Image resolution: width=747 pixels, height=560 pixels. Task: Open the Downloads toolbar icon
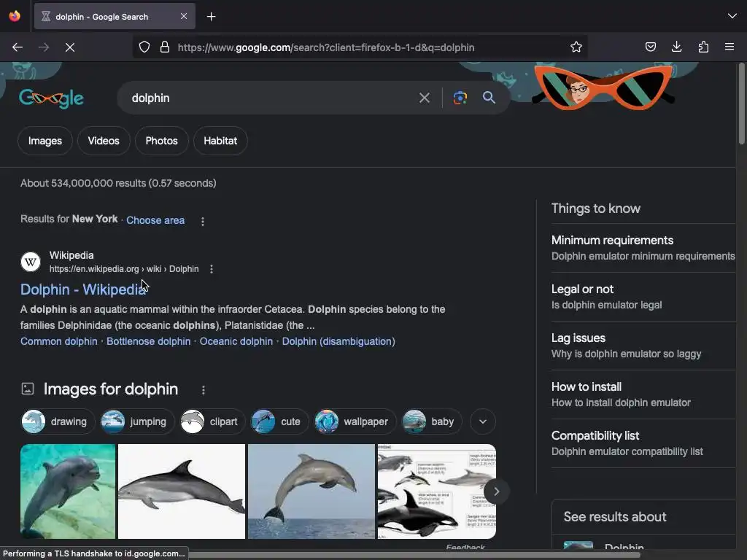676,47
